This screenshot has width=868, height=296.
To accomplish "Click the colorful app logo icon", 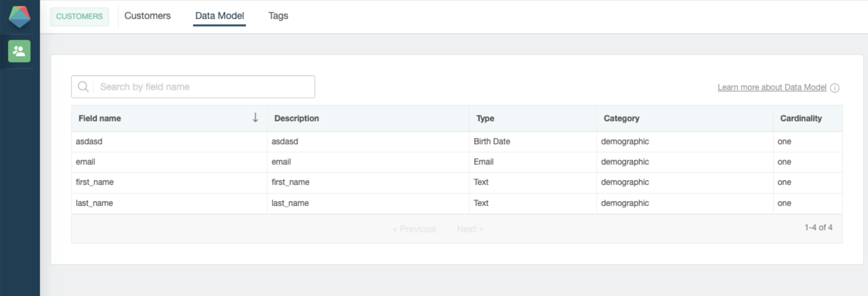I will click(x=19, y=16).
